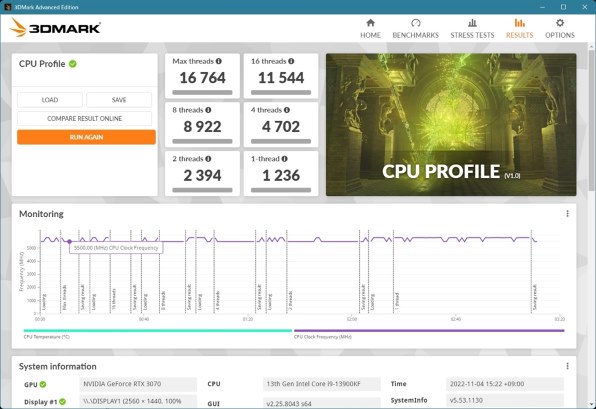Screen dimensions: 596x409
Task: Click the 3DMark app icon in title bar
Action: [8, 7]
